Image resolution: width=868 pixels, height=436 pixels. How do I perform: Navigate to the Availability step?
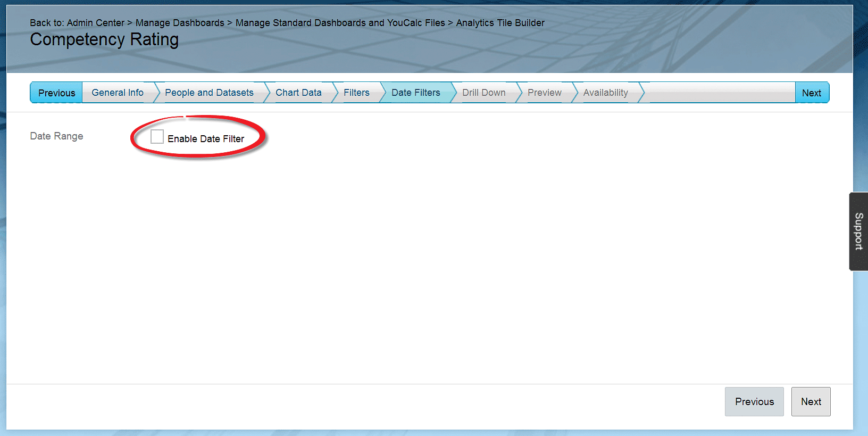605,93
